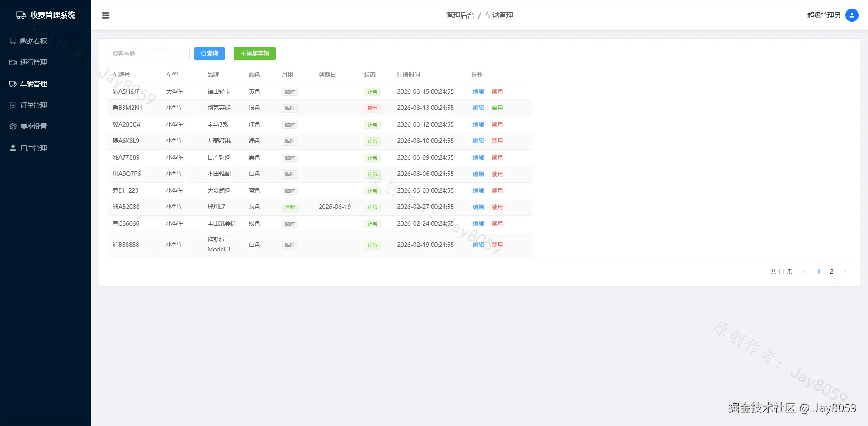Click the truck logo beside 收费管理系统
Image resolution: width=868 pixels, height=426 pixels.
click(21, 15)
